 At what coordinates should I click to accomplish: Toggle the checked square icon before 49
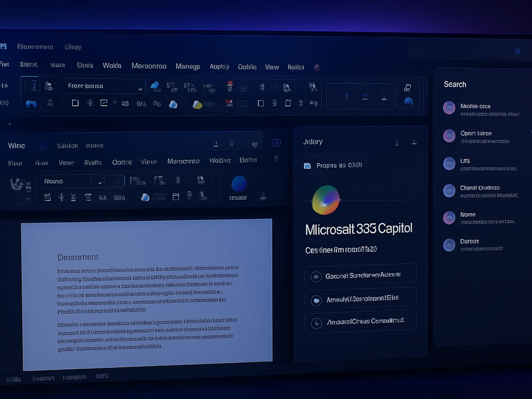coord(104,103)
